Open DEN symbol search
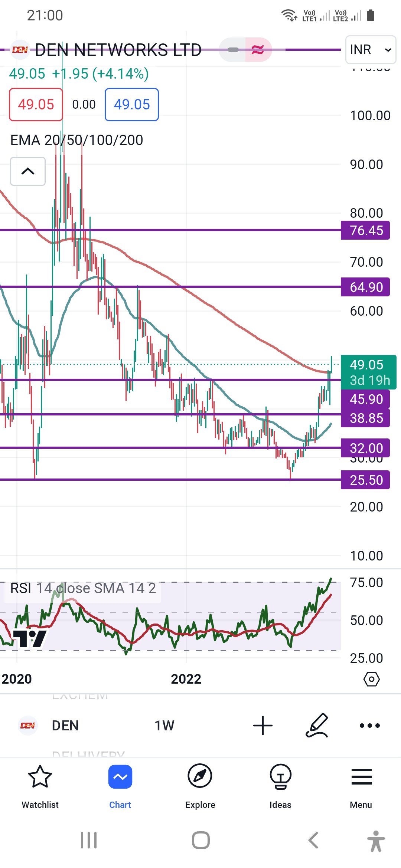The image size is (401, 868). point(65,726)
